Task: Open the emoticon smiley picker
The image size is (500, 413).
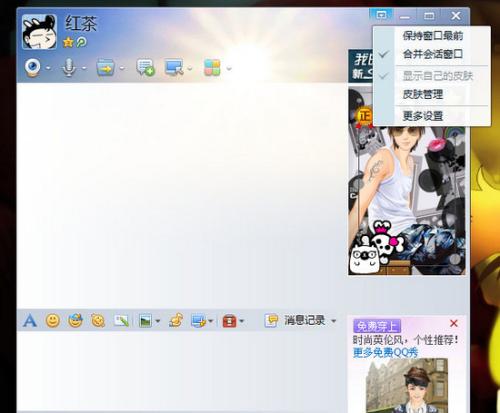Action: [x=53, y=321]
